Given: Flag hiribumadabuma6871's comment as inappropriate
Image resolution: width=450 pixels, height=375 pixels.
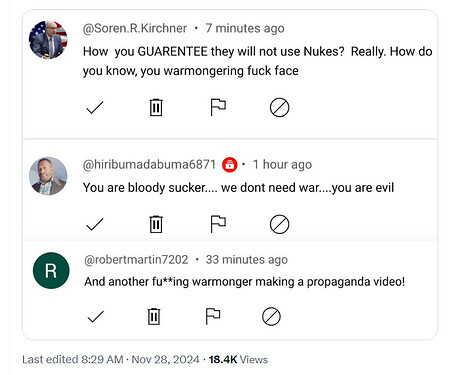Looking at the screenshot, I should [218, 224].
